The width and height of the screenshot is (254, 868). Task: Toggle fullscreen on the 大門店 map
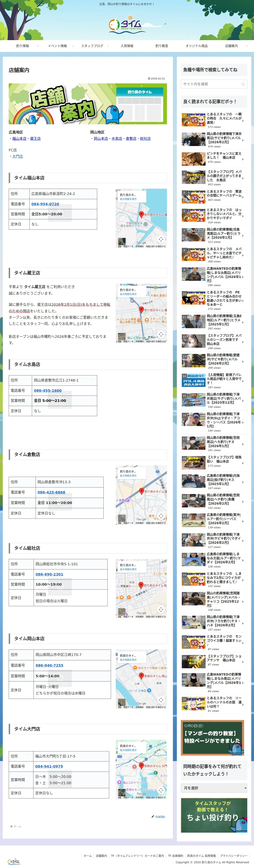point(161,790)
